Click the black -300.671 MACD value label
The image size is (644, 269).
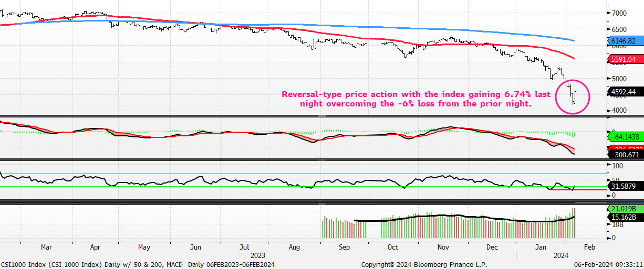click(x=625, y=155)
